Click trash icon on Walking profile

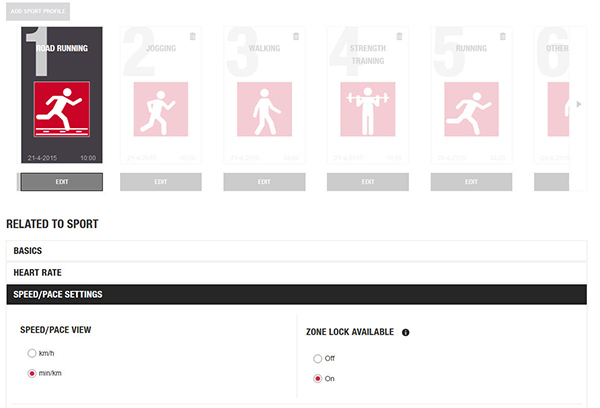coord(295,37)
